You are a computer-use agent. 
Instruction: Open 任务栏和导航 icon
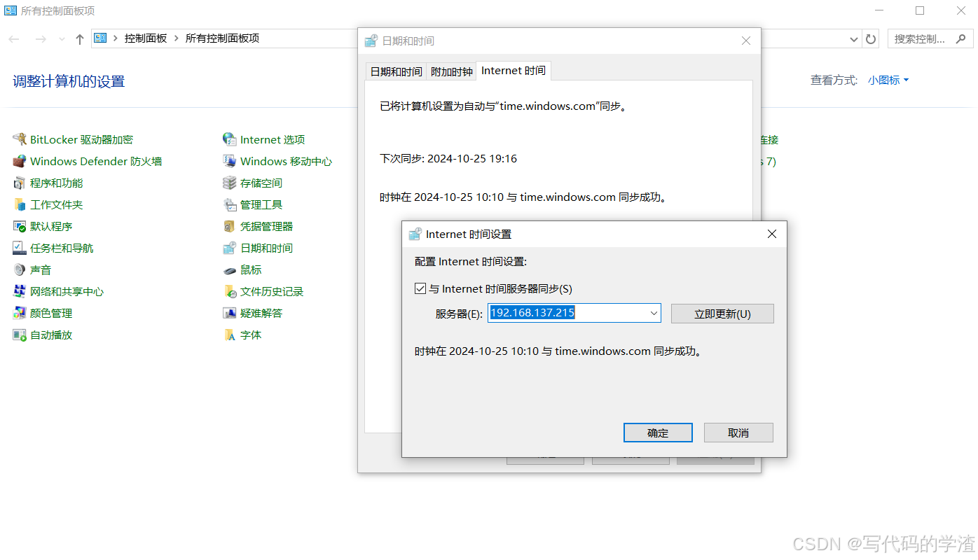click(x=20, y=248)
